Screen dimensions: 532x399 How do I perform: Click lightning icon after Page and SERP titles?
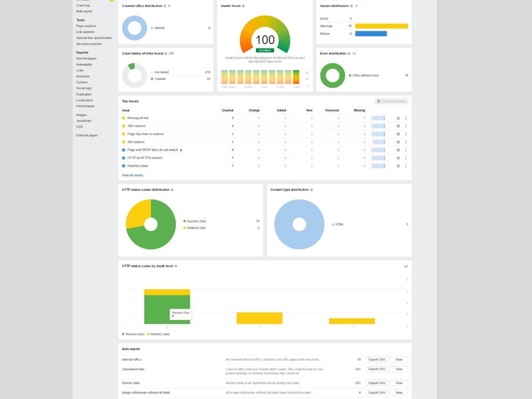[181, 150]
